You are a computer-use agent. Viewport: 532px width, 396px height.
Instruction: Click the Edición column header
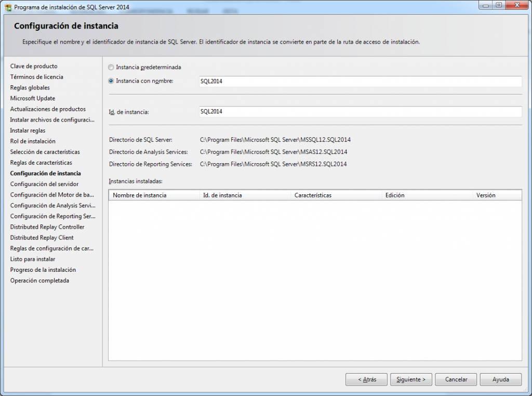coord(427,195)
